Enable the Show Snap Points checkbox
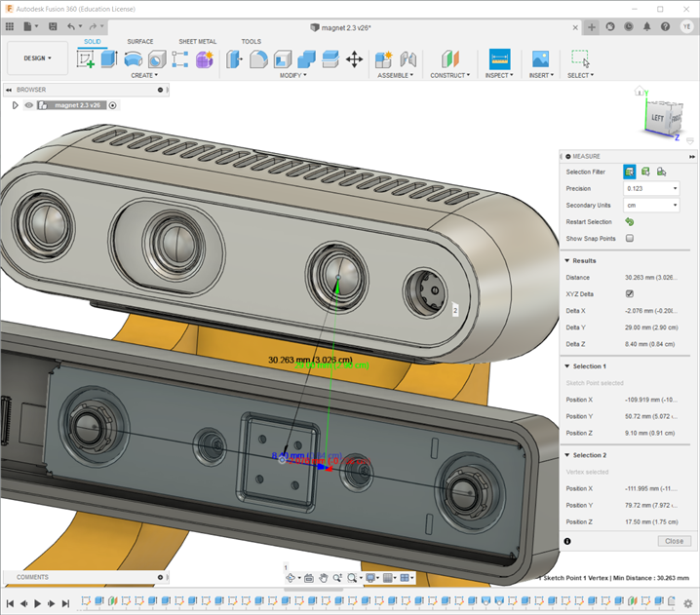Screen dimensions: 700x615 (630, 238)
